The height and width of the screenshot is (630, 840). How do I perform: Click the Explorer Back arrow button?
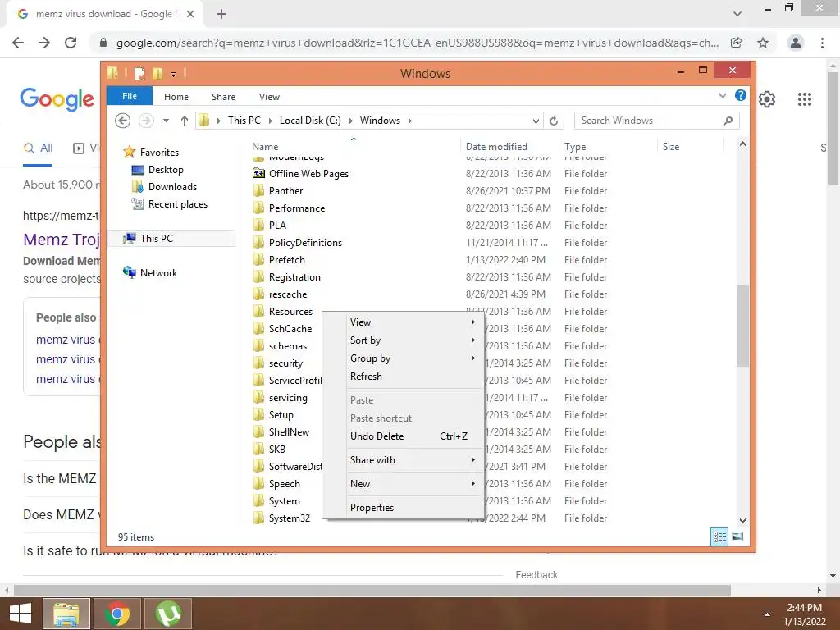coord(123,121)
